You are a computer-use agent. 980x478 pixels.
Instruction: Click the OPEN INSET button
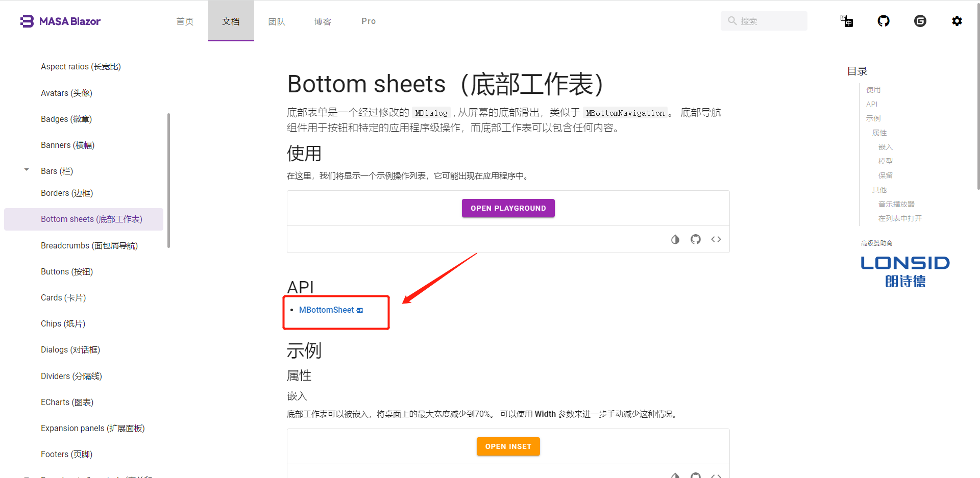508,446
